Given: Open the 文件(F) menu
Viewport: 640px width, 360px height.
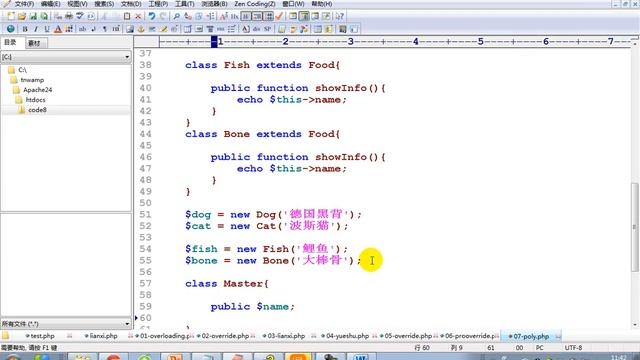Looking at the screenshot, I should tap(24, 4).
